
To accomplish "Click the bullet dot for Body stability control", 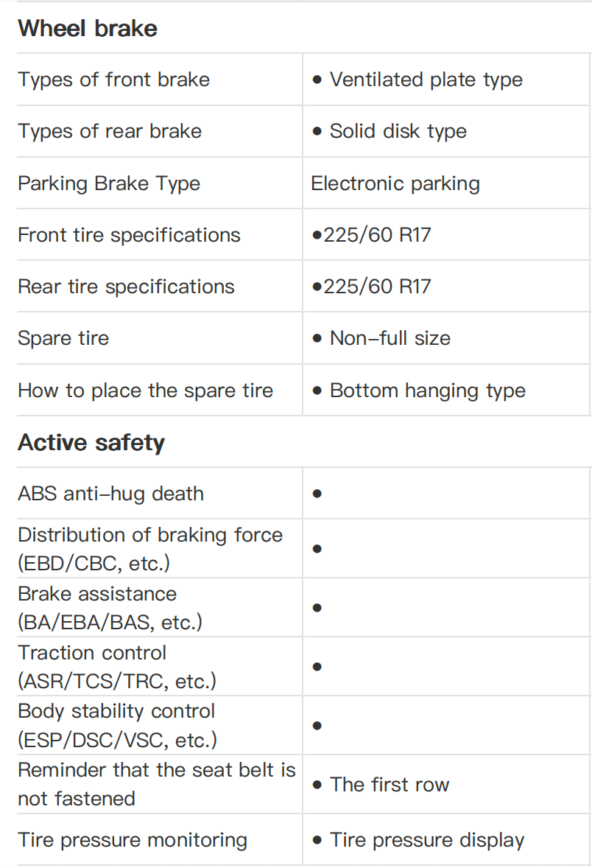I will coord(317,725).
